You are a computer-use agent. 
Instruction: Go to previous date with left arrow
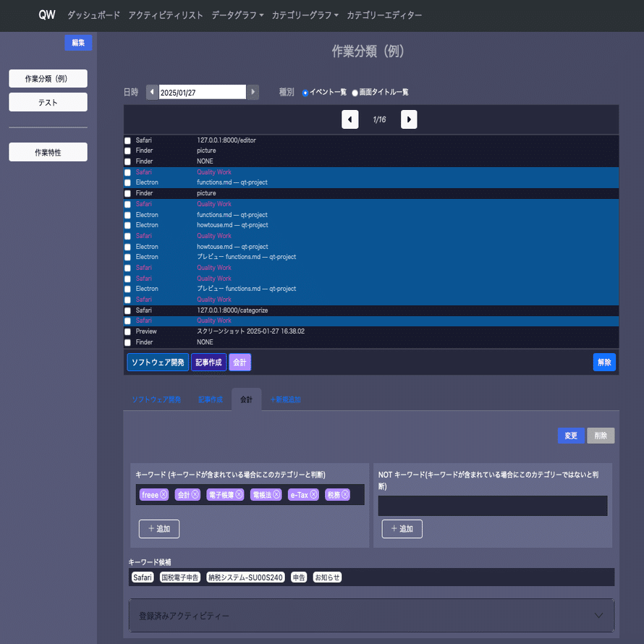(152, 92)
